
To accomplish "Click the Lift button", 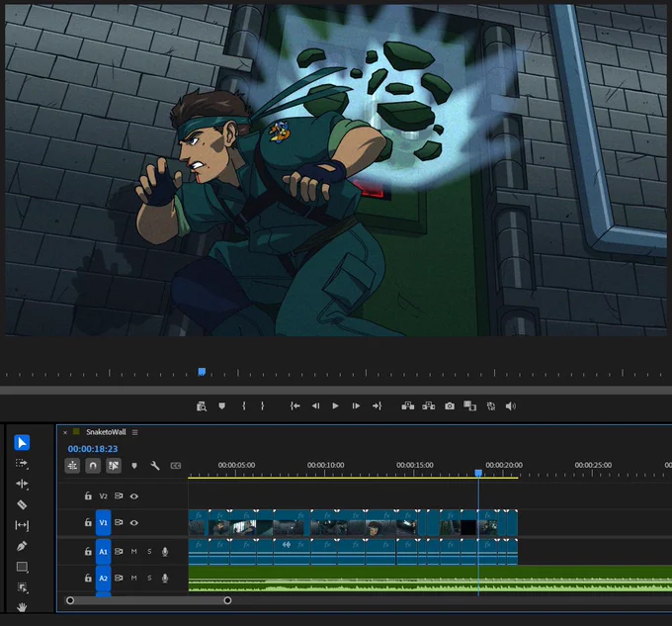I will pos(407,405).
